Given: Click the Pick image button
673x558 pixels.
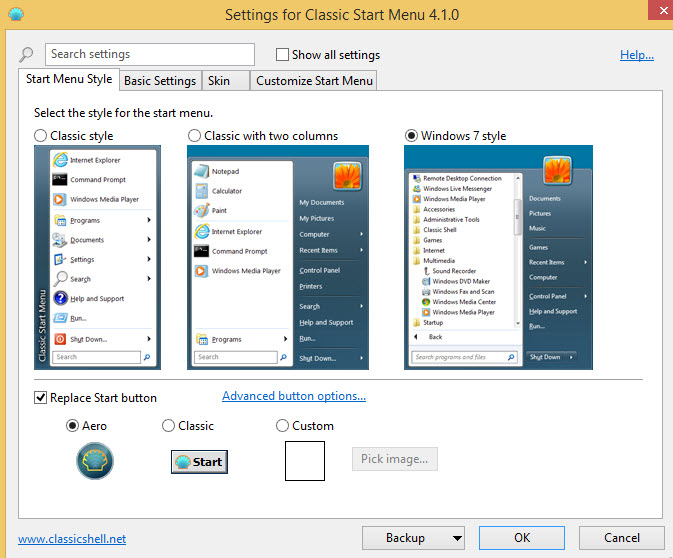Looking at the screenshot, I should (394, 459).
